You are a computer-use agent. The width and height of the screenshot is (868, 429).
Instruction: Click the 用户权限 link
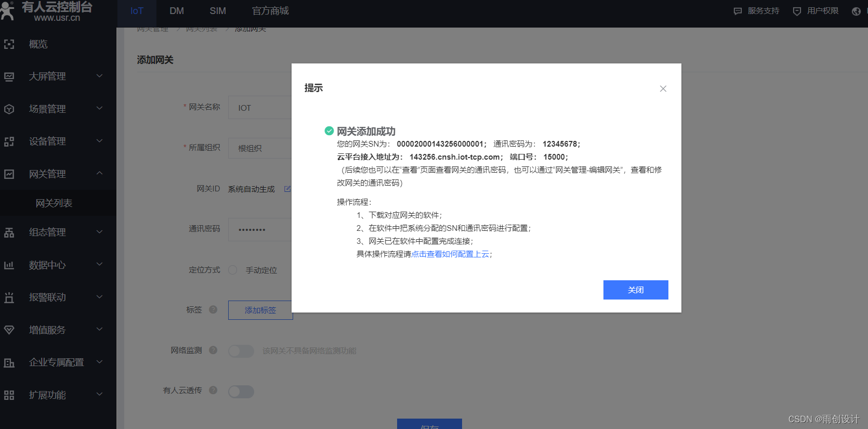point(823,11)
